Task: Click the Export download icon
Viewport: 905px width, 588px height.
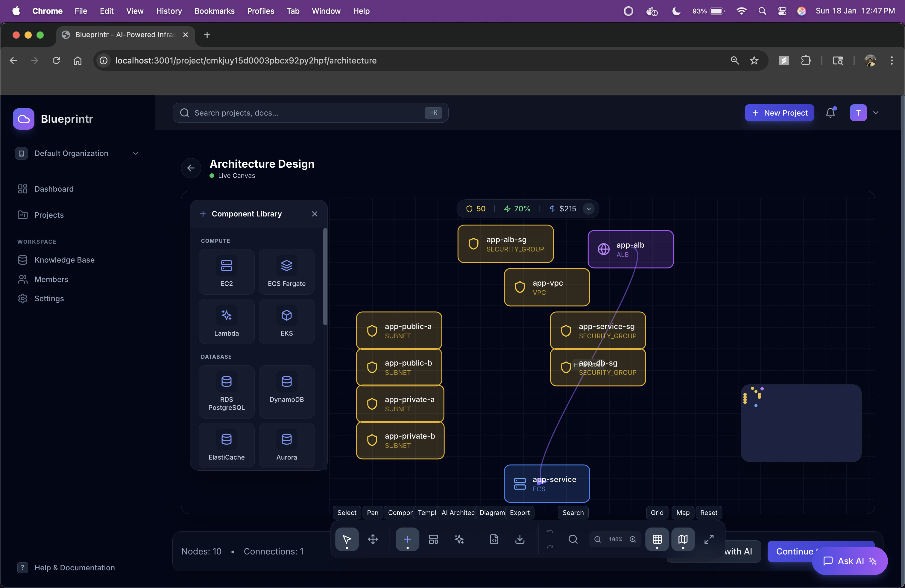Action: [520, 539]
